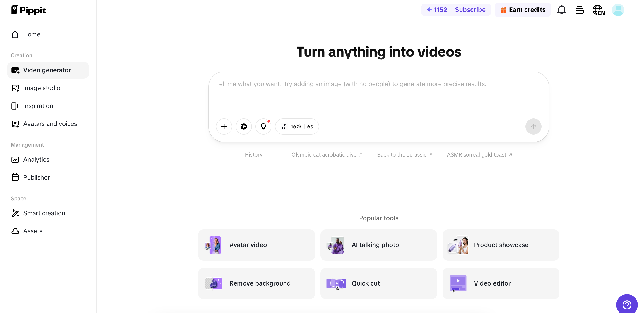Click the Subscribe link

point(470,10)
